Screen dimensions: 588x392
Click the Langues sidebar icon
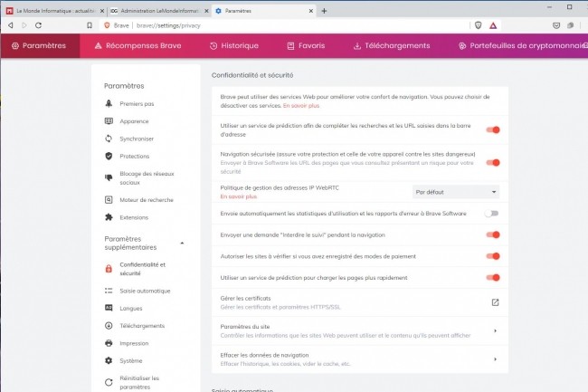click(x=109, y=308)
